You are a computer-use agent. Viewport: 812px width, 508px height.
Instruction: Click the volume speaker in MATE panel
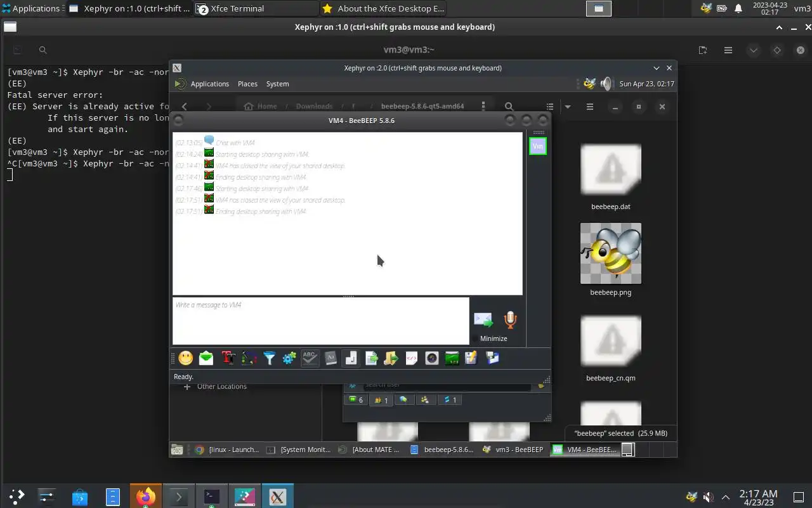click(606, 84)
